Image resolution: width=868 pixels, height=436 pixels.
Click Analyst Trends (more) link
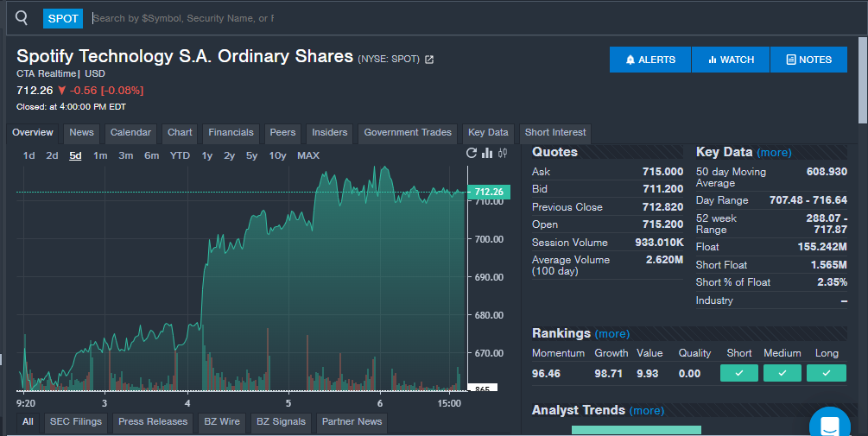[x=647, y=411]
